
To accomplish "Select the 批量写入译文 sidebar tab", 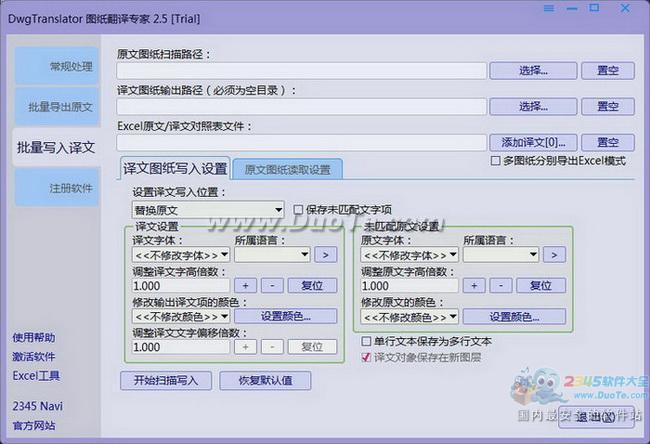I will (56, 147).
